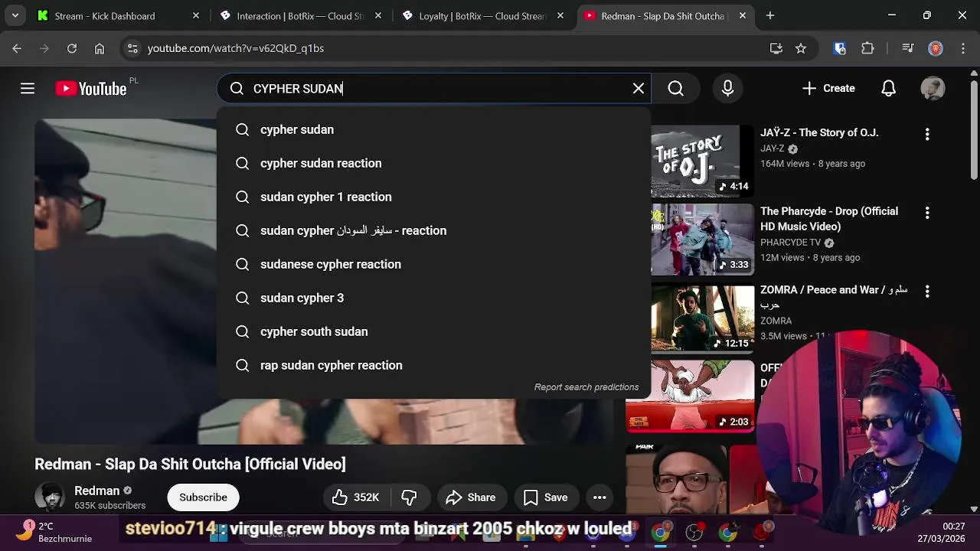
Task: Open options for The Story of O.J.
Action: pos(927,134)
